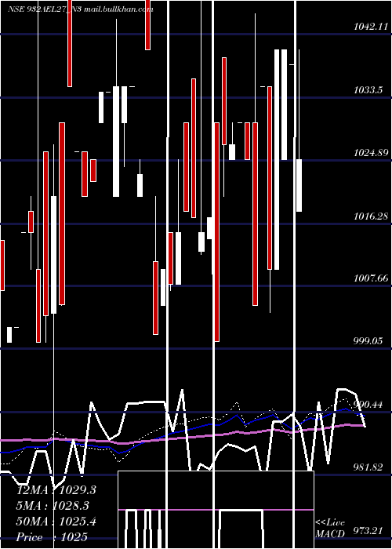The image size is (392, 549).
Task: Click the 981.82 price axis label
Action: click(369, 467)
